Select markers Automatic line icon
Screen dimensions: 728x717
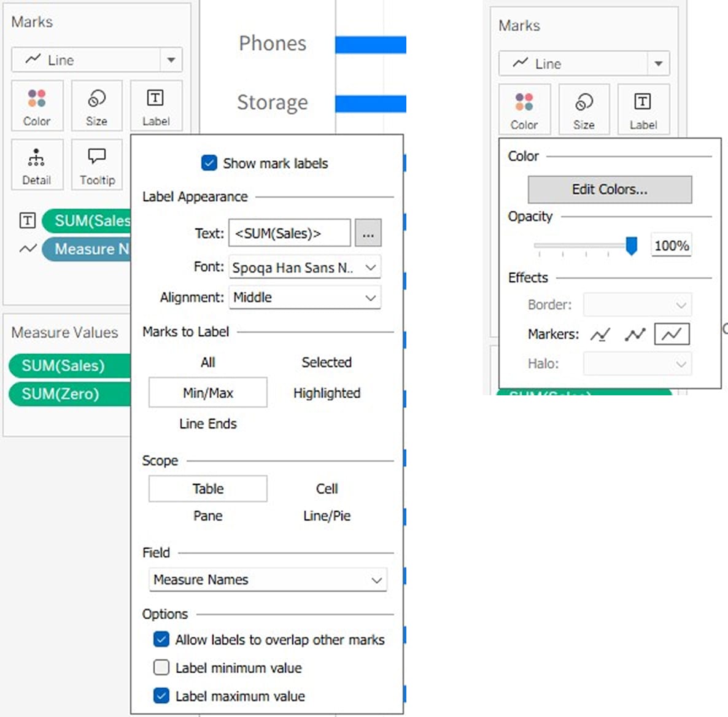(600, 335)
